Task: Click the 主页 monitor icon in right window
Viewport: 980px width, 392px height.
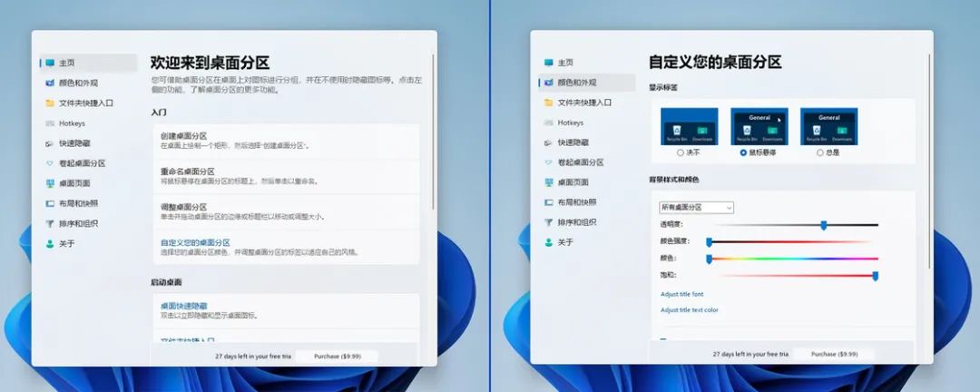Action: click(548, 63)
